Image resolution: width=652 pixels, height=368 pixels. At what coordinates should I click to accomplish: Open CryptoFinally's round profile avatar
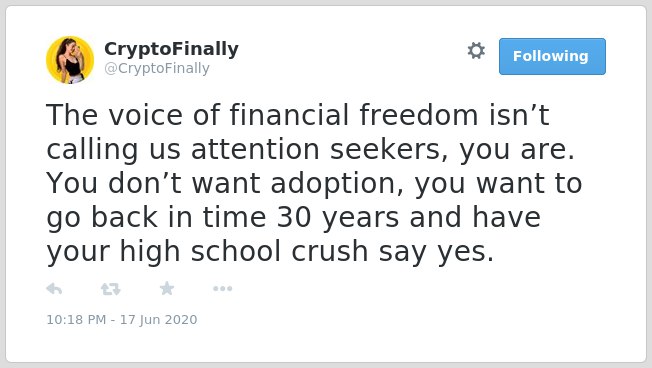pos(70,60)
